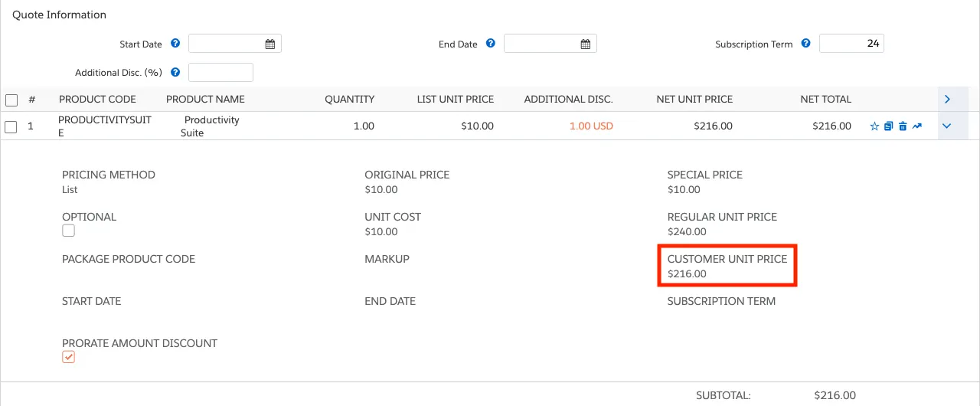Viewport: 980px width, 406px height.
Task: Click the QUANTITY column header
Action: pyautogui.click(x=349, y=100)
